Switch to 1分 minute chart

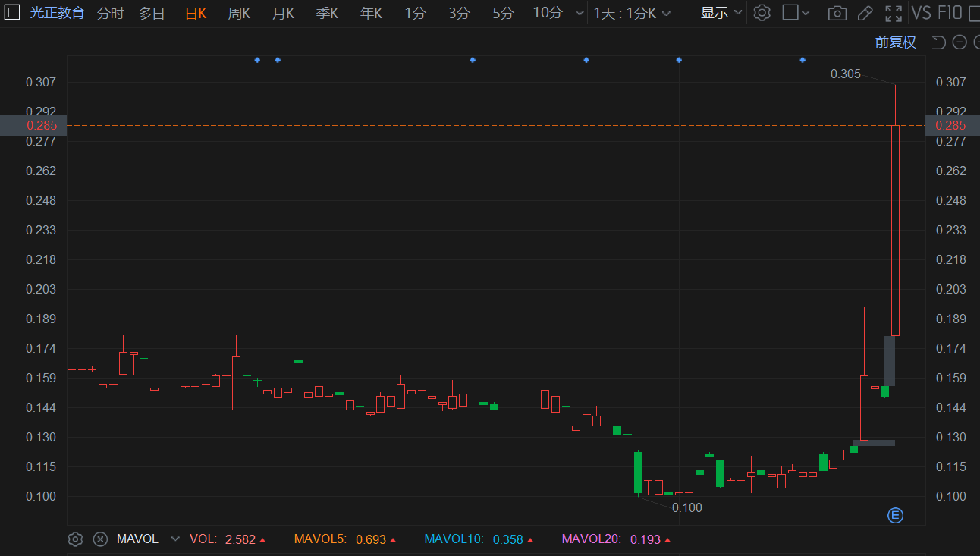click(x=415, y=13)
